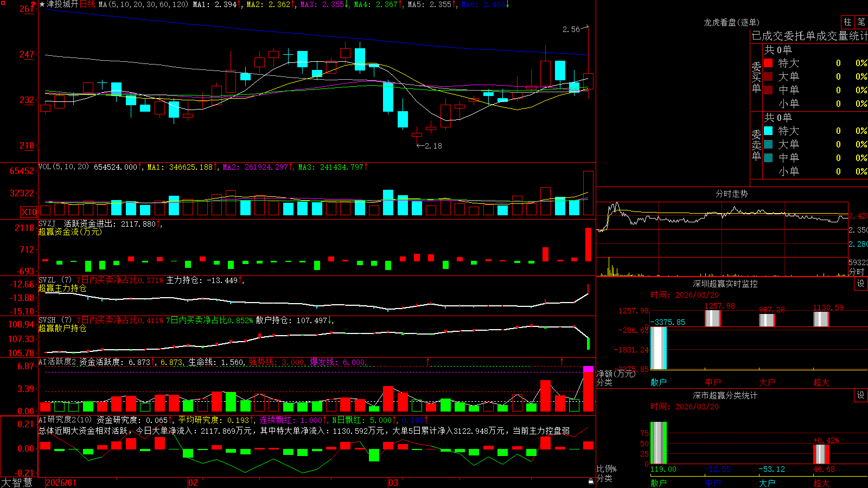Click the 深市超赢分类统计 panel title
This screenshot has height=488, width=868.
click(725, 395)
